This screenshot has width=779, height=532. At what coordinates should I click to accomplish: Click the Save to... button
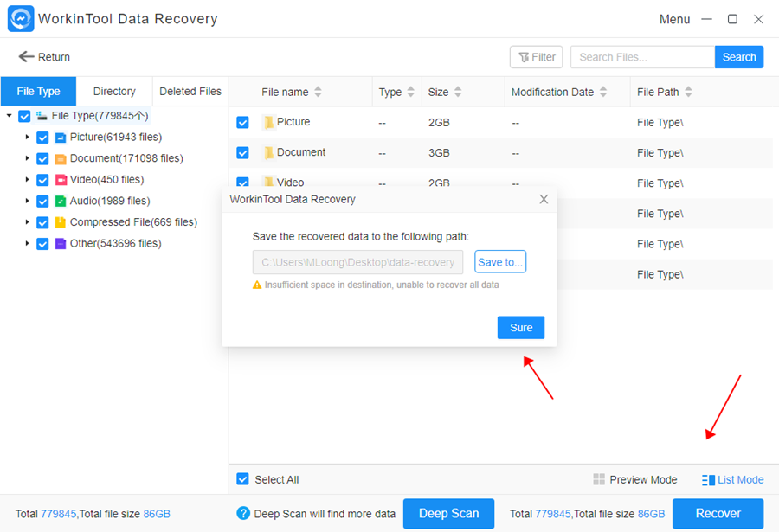click(x=499, y=262)
